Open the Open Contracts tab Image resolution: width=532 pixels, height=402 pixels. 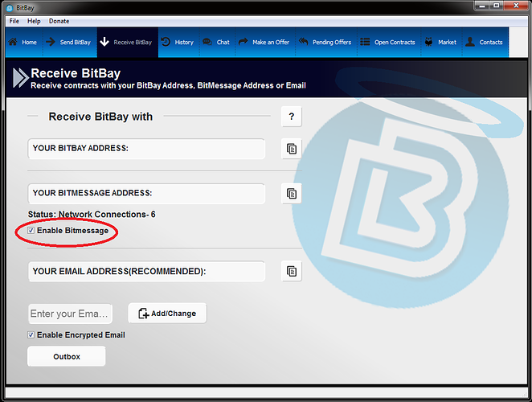[x=389, y=43]
